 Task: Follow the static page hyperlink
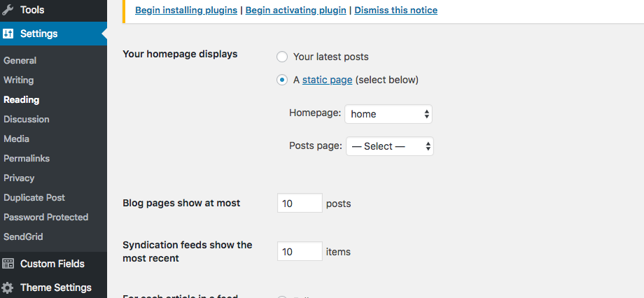coord(328,80)
